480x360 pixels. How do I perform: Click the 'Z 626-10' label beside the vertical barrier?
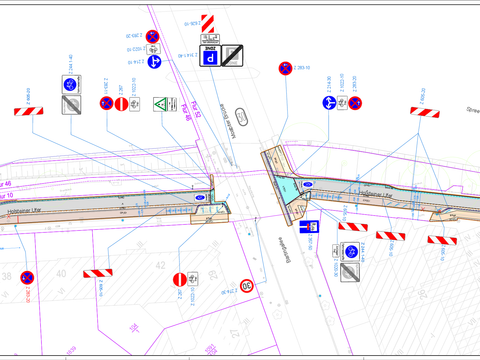192,23
